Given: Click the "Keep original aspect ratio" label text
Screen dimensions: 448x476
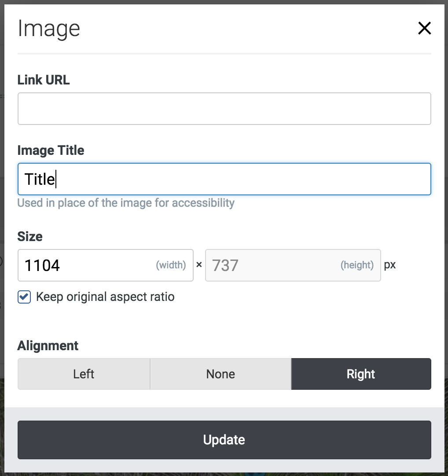Looking at the screenshot, I should [105, 297].
